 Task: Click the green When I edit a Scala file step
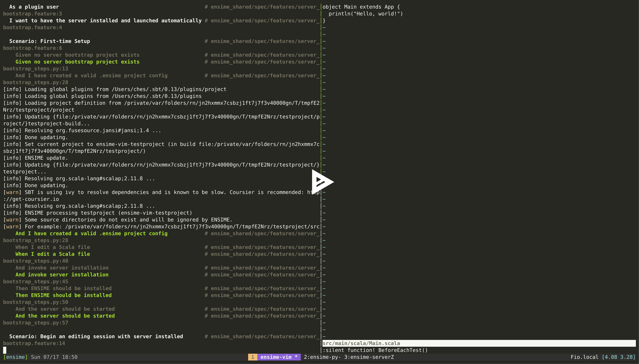[52, 254]
